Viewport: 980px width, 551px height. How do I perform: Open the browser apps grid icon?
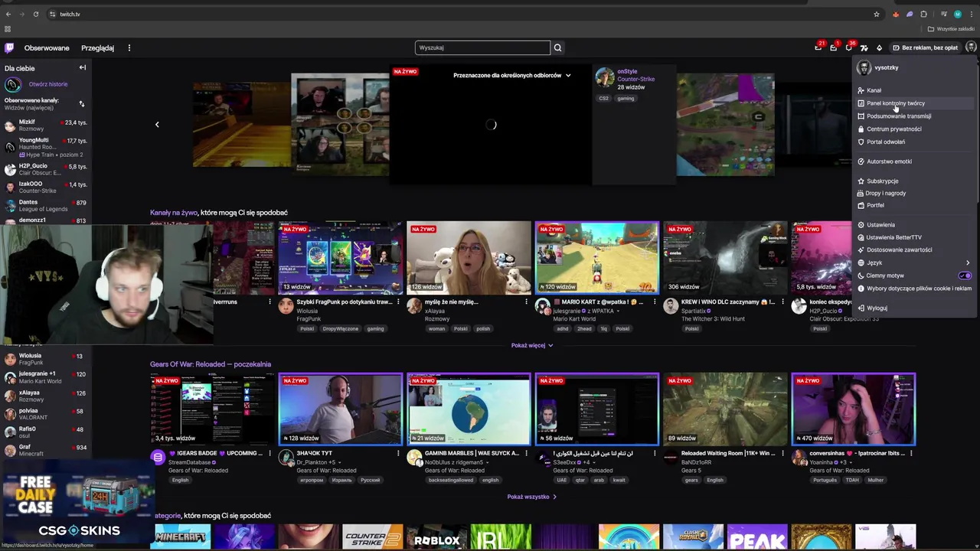coord(8,29)
